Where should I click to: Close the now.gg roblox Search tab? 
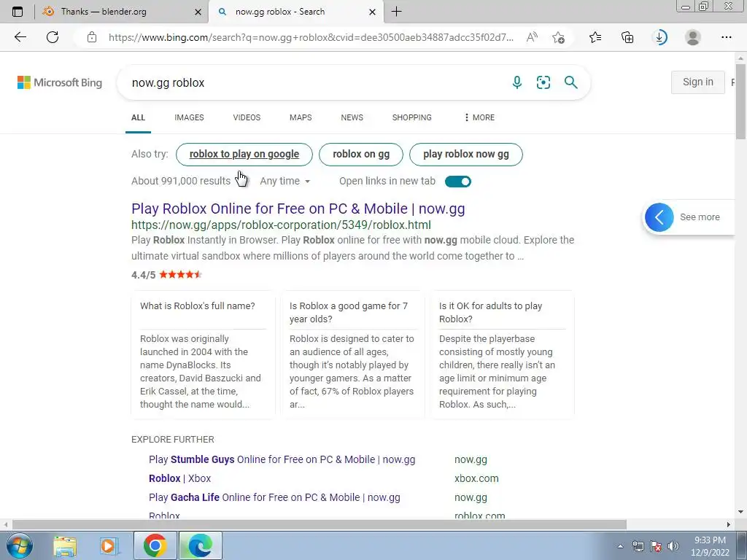point(373,12)
